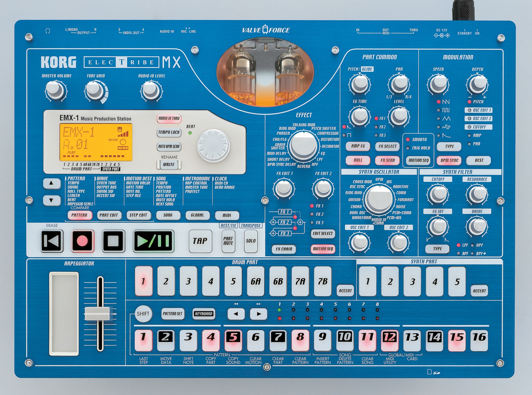Viewport: 532px width, 395px height.
Task: Select drum part key 7B
Action: (323, 281)
